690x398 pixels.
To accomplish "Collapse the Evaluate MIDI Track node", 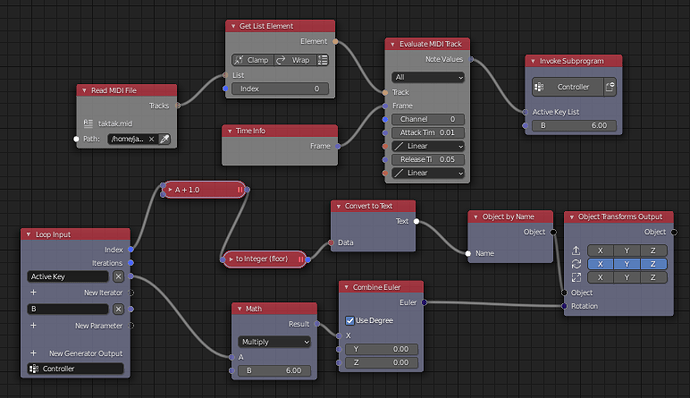I will [x=393, y=44].
